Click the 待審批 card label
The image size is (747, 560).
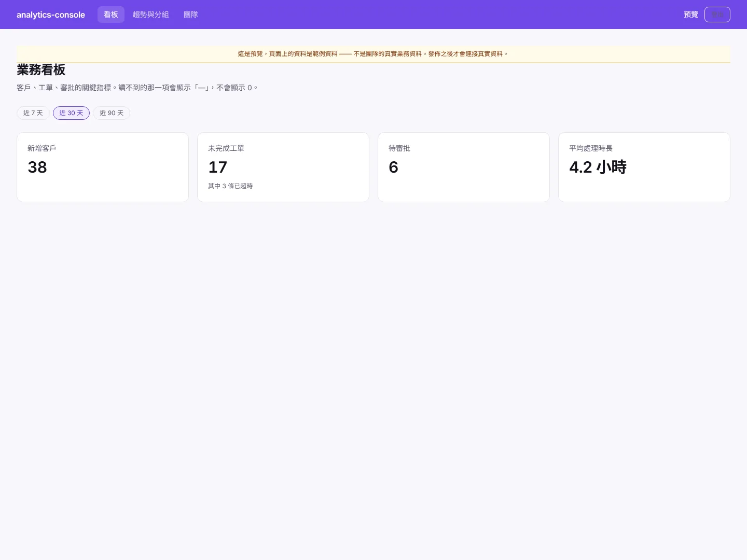(399, 148)
